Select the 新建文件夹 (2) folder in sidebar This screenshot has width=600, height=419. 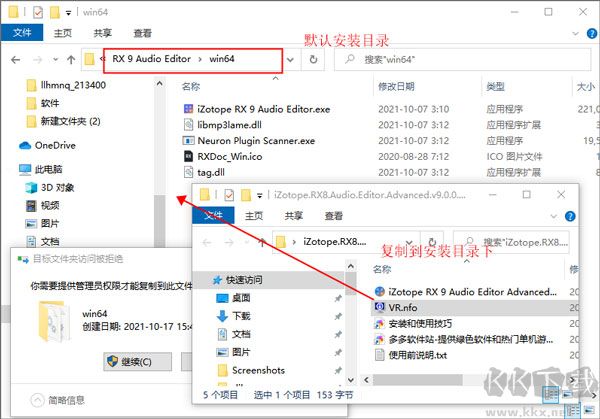click(x=64, y=121)
